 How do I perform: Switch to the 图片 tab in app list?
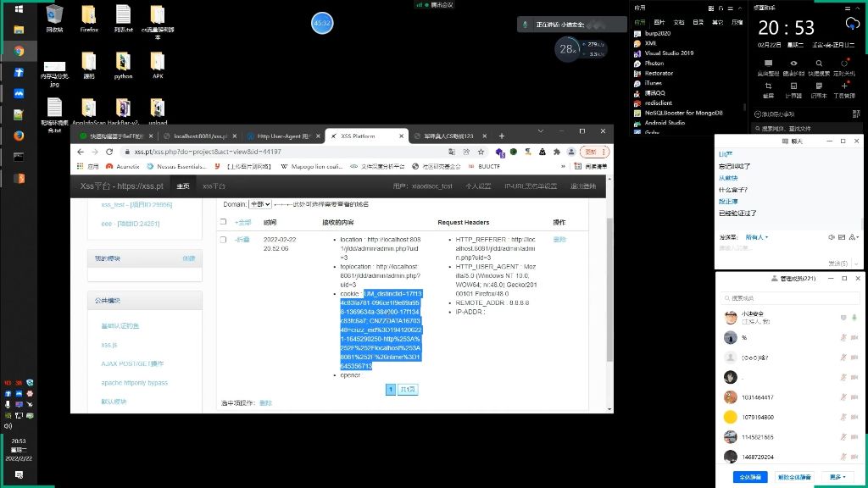pos(659,22)
